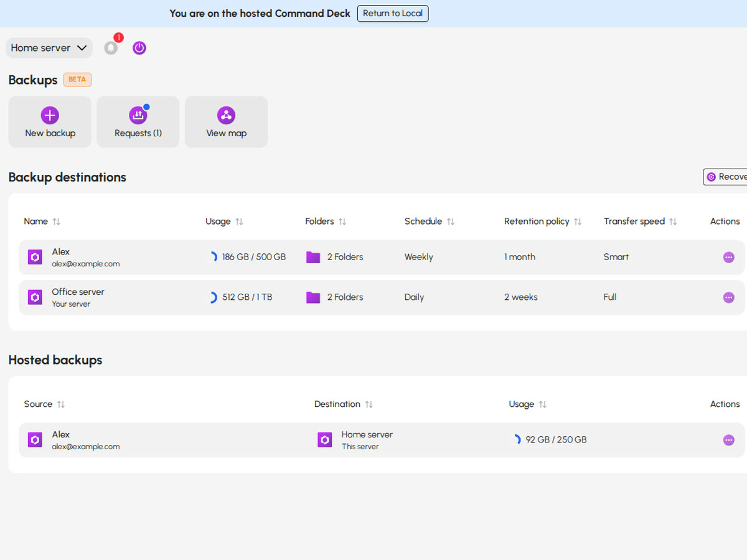This screenshot has width=747, height=560.
Task: Open actions menu for Office server
Action: pos(728,297)
